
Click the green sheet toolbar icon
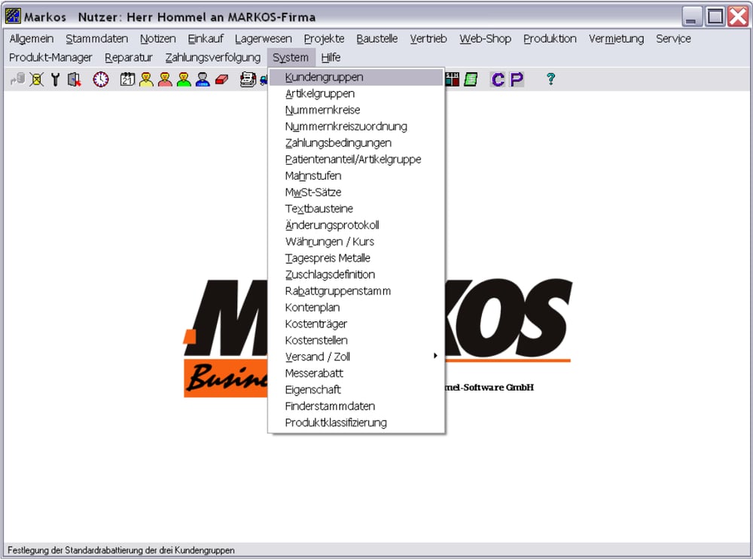471,79
